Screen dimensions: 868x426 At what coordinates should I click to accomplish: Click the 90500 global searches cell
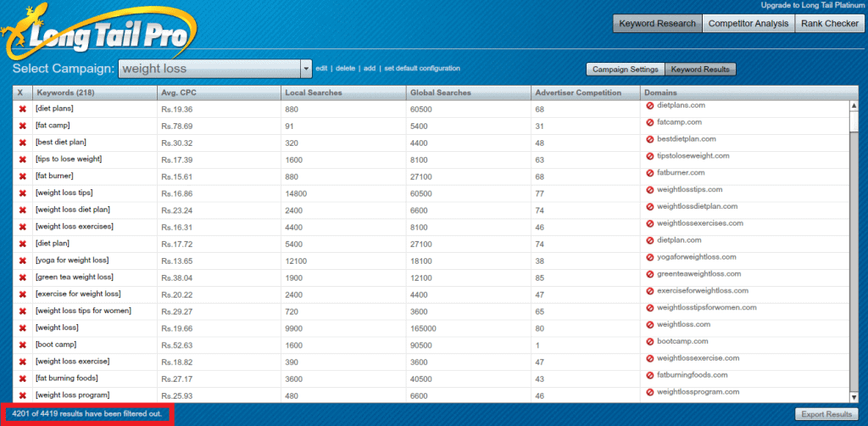468,345
